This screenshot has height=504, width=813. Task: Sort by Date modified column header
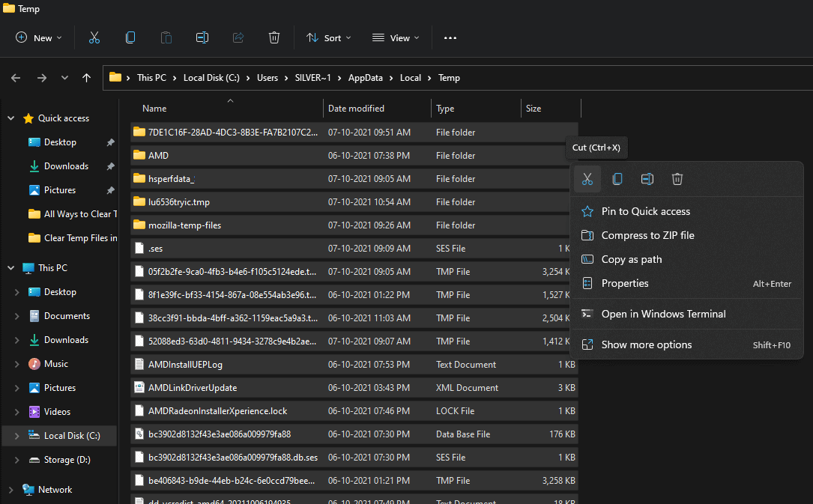(x=356, y=109)
